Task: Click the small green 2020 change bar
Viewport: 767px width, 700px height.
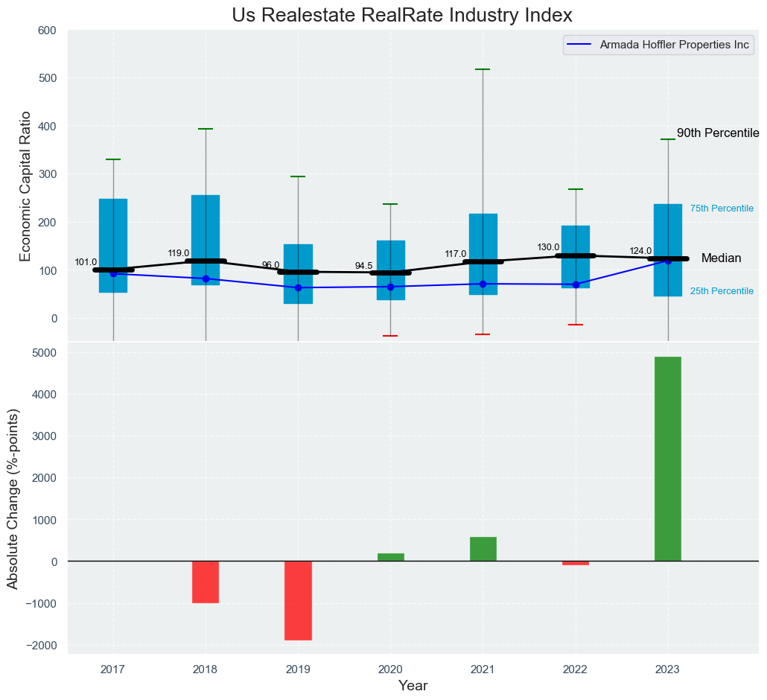Action: click(390, 557)
